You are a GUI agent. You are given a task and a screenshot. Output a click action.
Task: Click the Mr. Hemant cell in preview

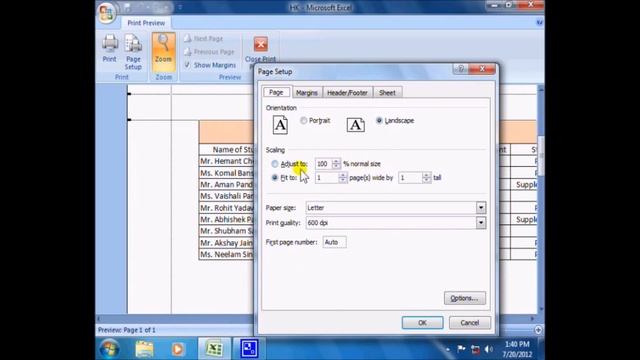pyautogui.click(x=226, y=161)
